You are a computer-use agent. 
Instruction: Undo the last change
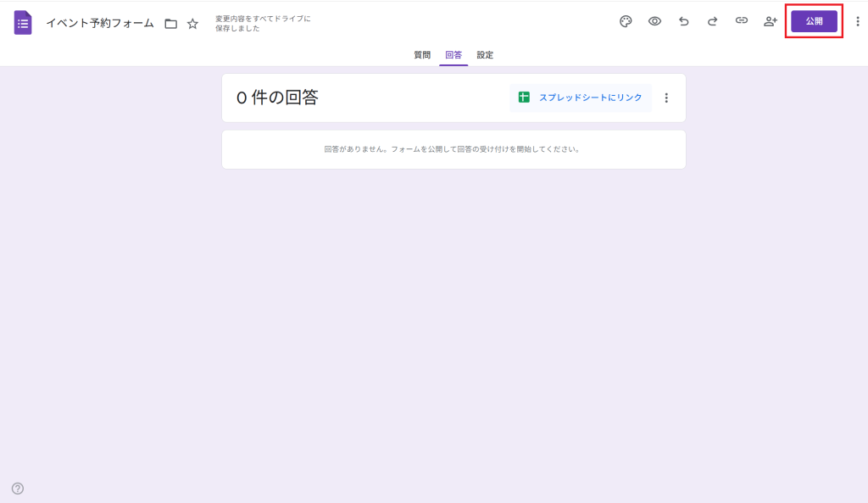pos(684,21)
